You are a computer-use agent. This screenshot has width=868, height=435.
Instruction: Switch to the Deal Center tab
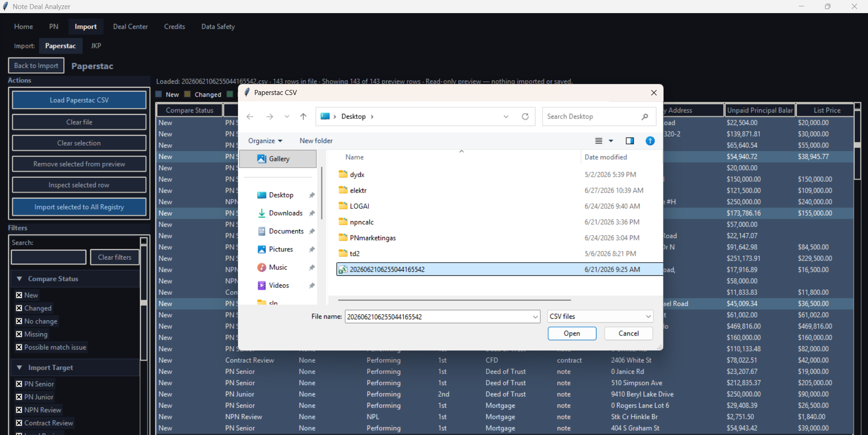[130, 27]
